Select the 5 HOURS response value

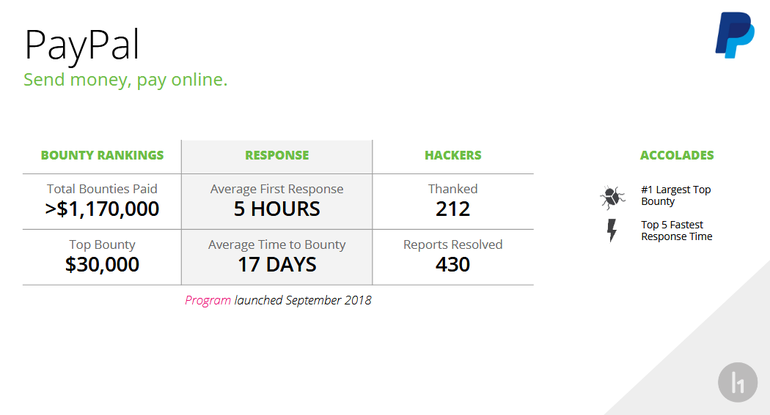pos(277,209)
